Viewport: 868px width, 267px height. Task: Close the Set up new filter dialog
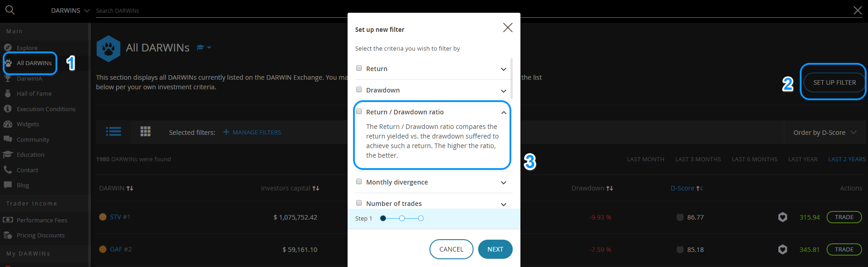(508, 28)
